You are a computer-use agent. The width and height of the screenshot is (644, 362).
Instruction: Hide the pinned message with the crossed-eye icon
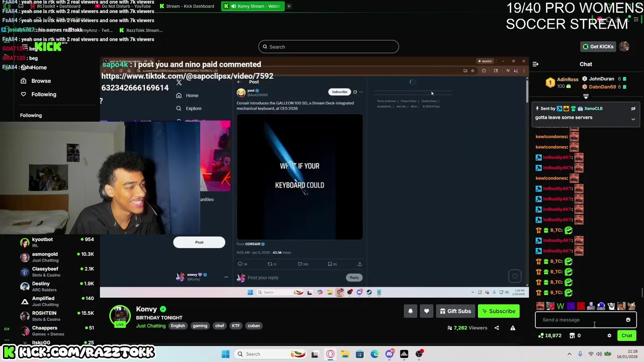pyautogui.click(x=633, y=109)
